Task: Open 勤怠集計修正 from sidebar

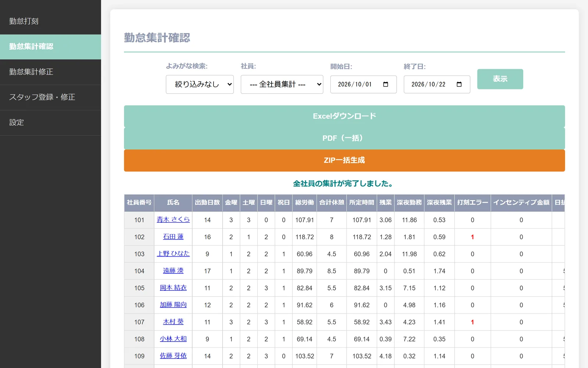Action: click(x=50, y=72)
